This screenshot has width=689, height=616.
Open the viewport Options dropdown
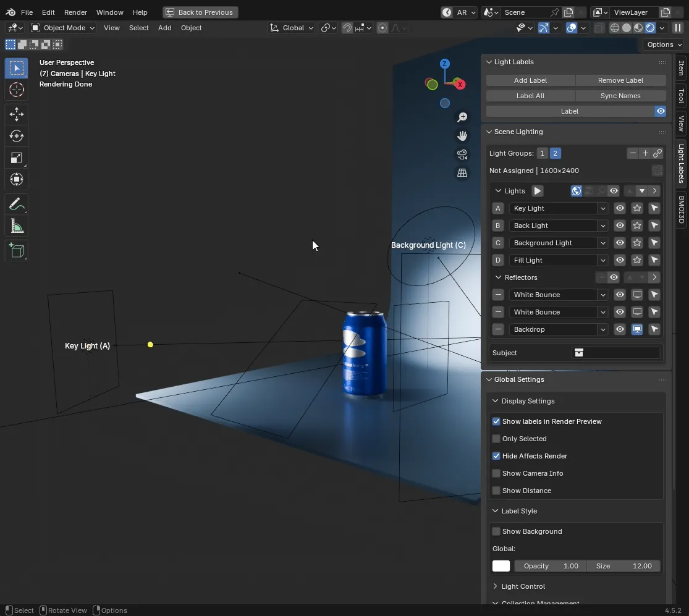coord(664,44)
